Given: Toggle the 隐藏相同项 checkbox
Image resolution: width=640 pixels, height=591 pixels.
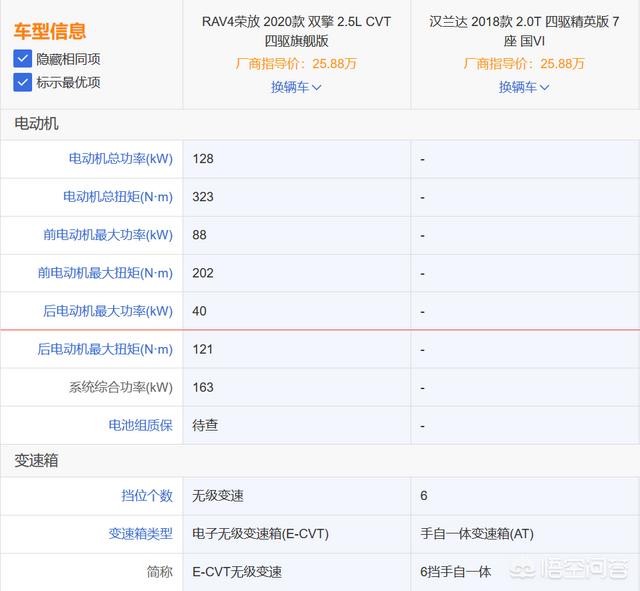Looking at the screenshot, I should coord(22,59).
